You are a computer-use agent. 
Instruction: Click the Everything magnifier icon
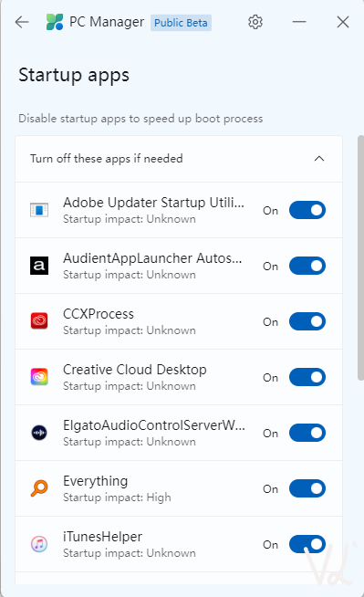tap(39, 488)
